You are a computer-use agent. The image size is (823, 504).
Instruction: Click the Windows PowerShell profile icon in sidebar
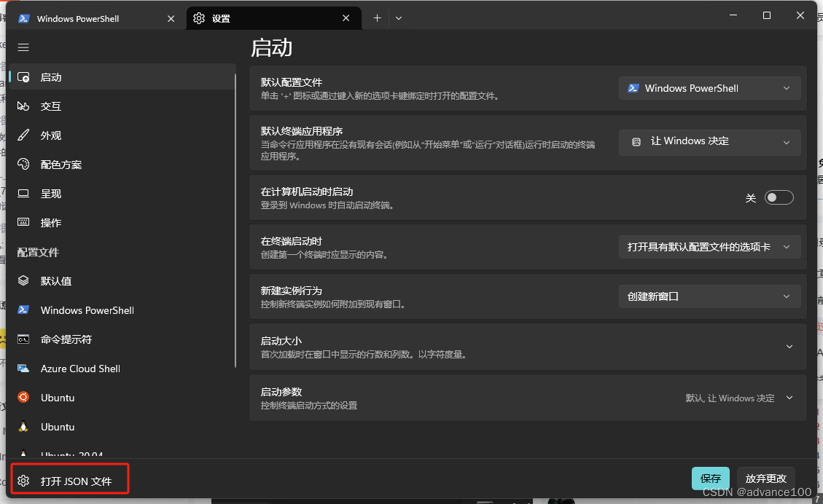[23, 310]
